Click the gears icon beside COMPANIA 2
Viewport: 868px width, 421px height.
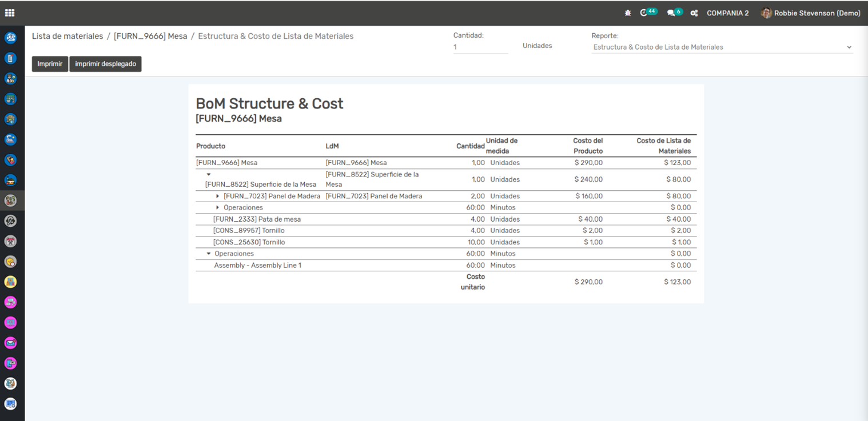click(x=694, y=13)
